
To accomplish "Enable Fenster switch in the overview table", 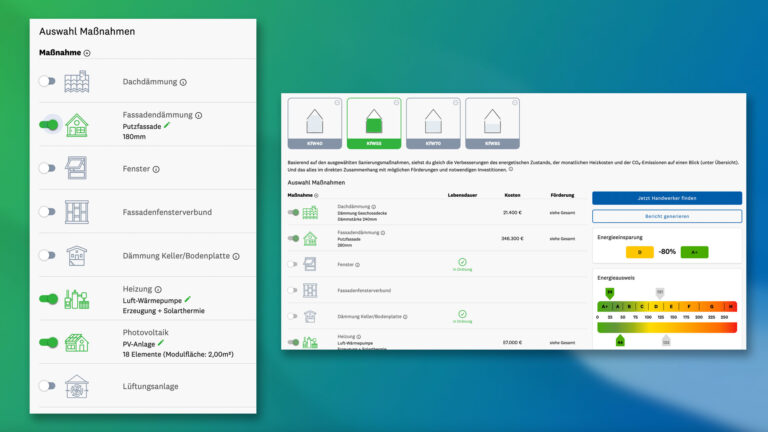I will coord(293,264).
